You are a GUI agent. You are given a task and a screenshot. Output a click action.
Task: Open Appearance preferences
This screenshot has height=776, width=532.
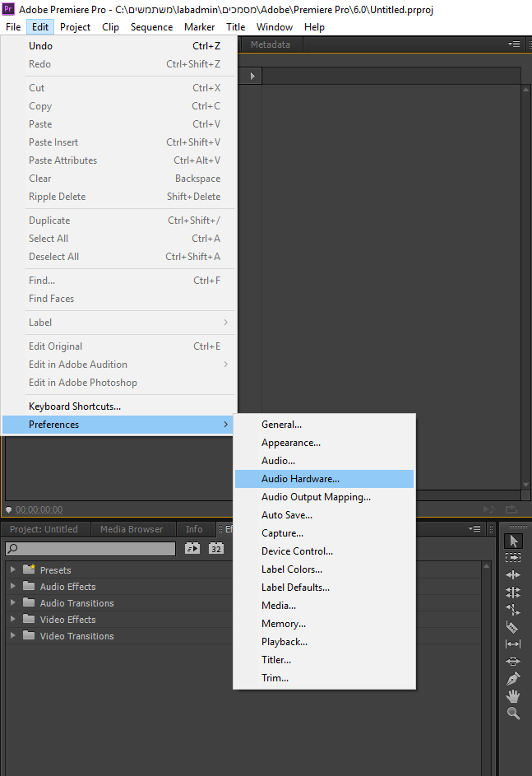pos(324,443)
